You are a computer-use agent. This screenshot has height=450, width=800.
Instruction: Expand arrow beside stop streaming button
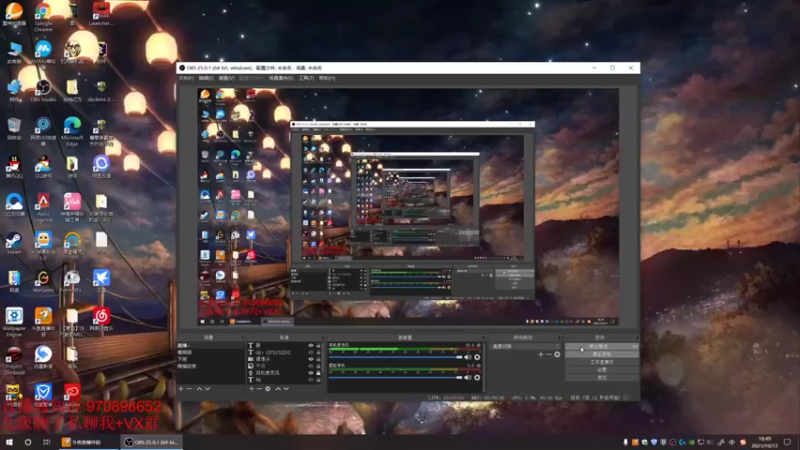click(x=635, y=346)
